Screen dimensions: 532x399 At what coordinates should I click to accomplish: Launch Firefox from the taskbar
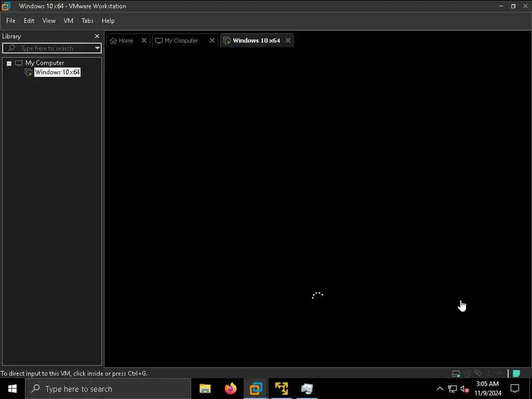tap(231, 389)
